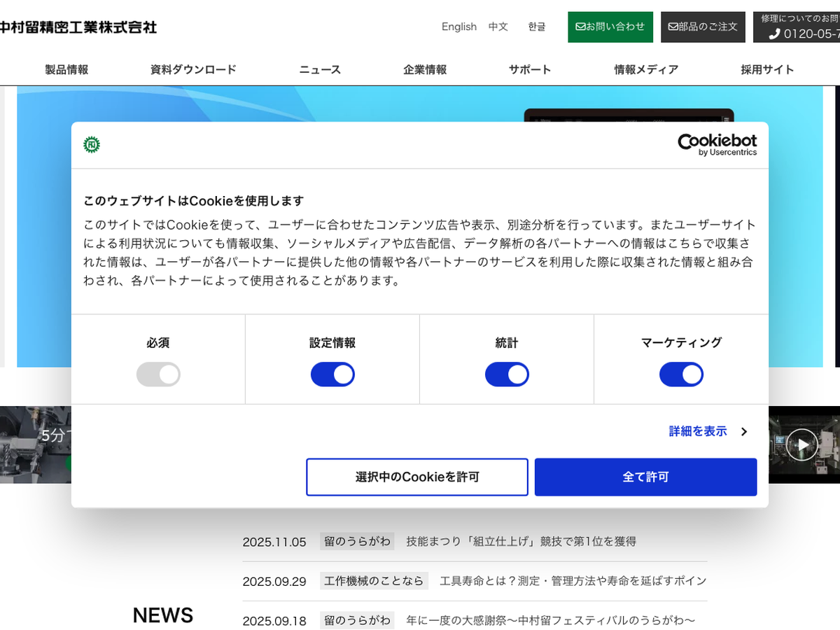Click the green gear logo in cookie dialog
The height and width of the screenshot is (630, 840).
(92, 145)
